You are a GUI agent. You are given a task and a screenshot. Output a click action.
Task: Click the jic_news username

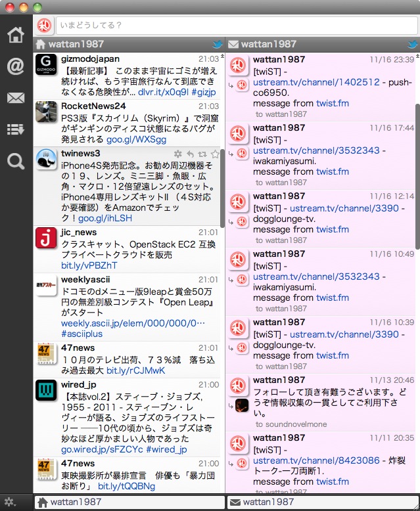[x=79, y=233]
